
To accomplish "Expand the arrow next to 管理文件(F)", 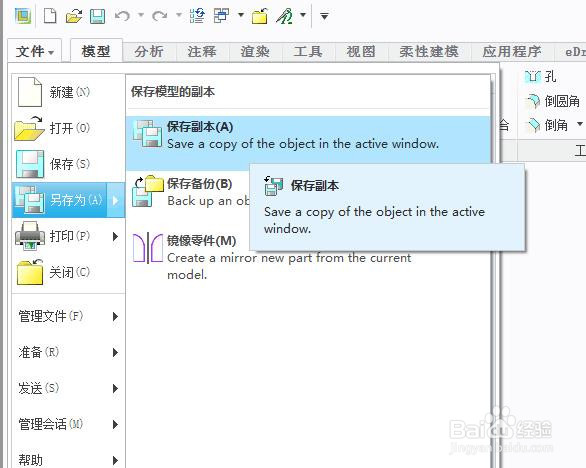I will tap(115, 317).
